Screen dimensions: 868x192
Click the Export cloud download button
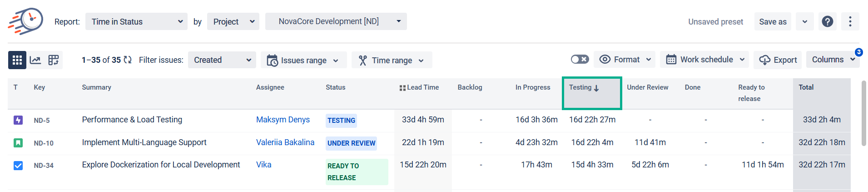point(778,60)
